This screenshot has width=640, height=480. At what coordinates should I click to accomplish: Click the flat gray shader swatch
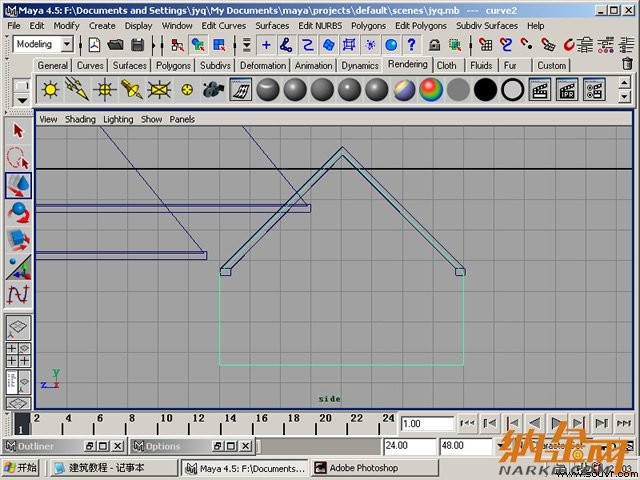[458, 89]
